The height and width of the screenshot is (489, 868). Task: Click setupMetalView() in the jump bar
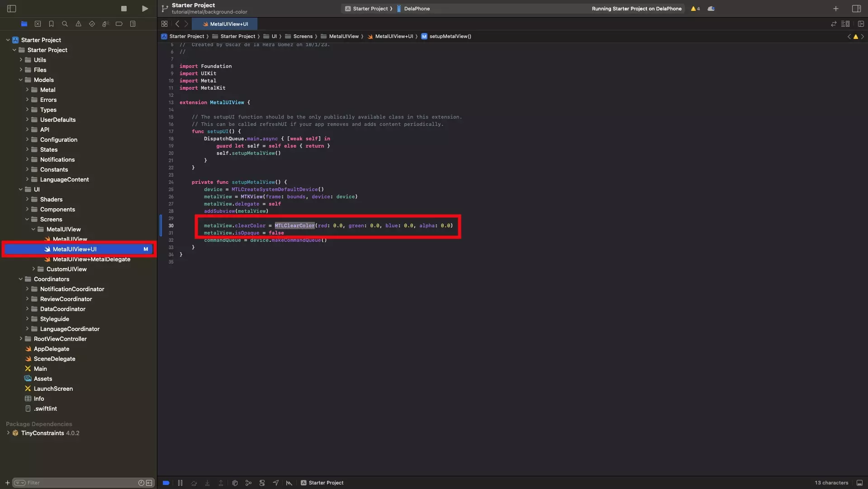click(x=446, y=36)
